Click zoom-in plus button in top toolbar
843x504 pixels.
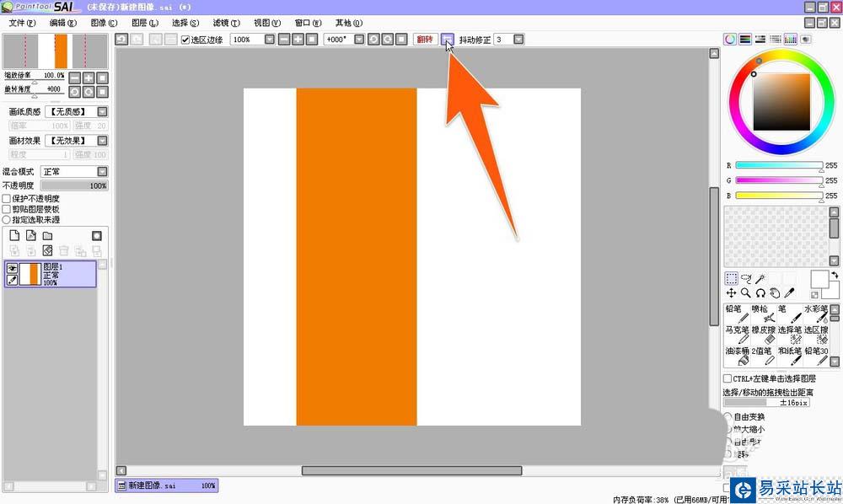click(298, 40)
